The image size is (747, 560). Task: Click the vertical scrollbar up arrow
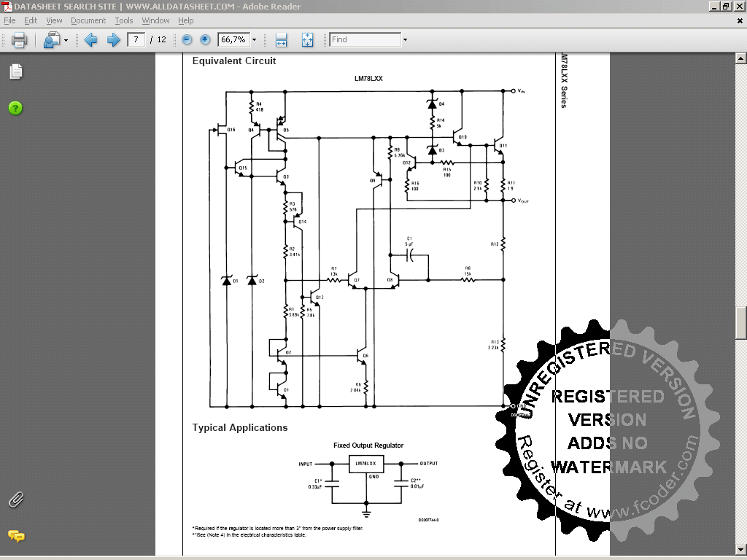click(741, 58)
